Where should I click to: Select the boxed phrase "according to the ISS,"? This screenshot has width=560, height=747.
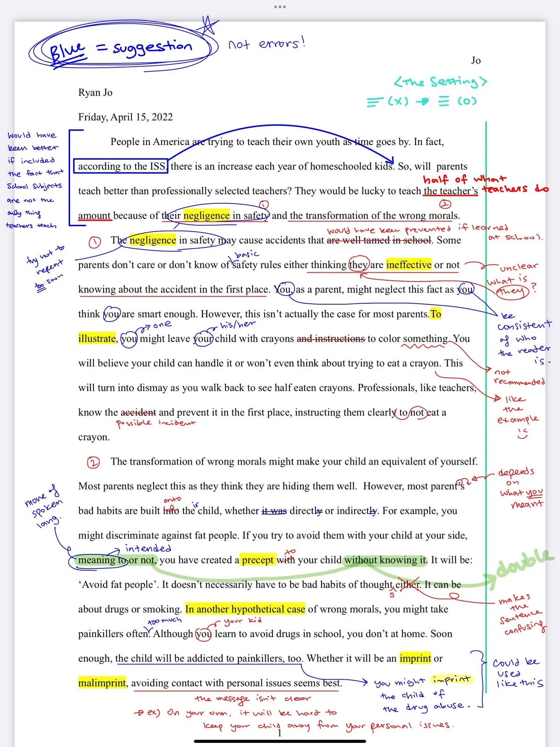coord(121,166)
